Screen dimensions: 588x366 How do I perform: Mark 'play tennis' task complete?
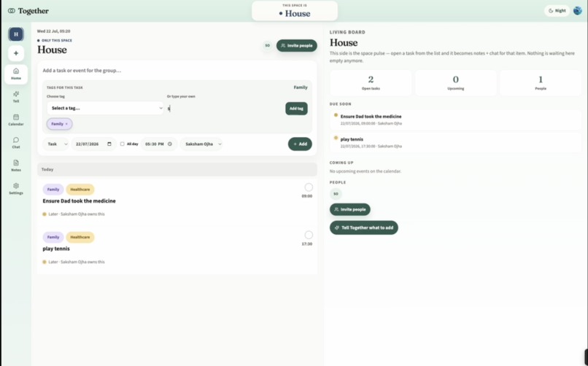tap(309, 235)
